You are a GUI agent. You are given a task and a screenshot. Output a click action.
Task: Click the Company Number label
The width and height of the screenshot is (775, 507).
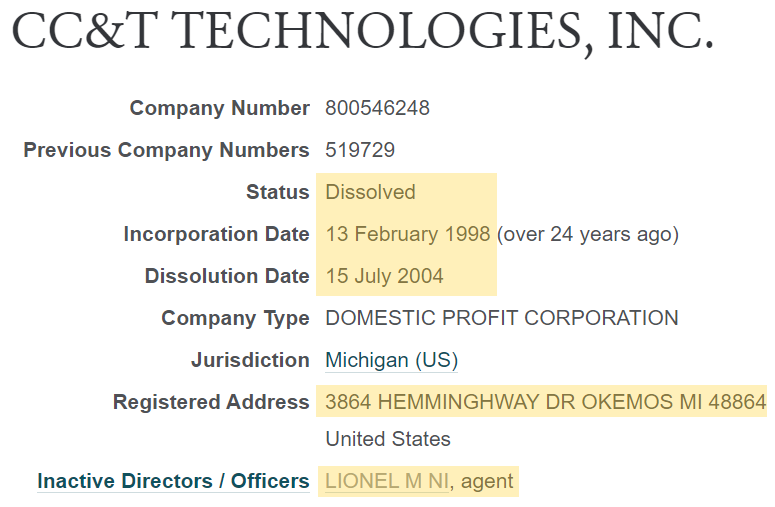(x=219, y=108)
